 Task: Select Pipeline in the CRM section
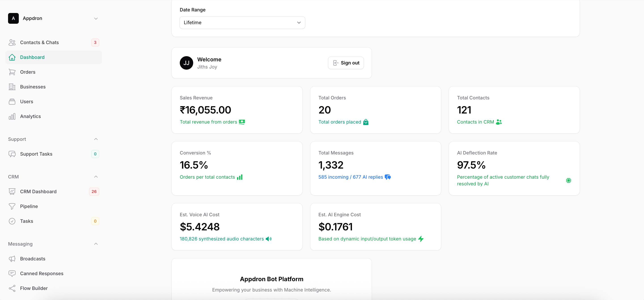(x=53, y=206)
